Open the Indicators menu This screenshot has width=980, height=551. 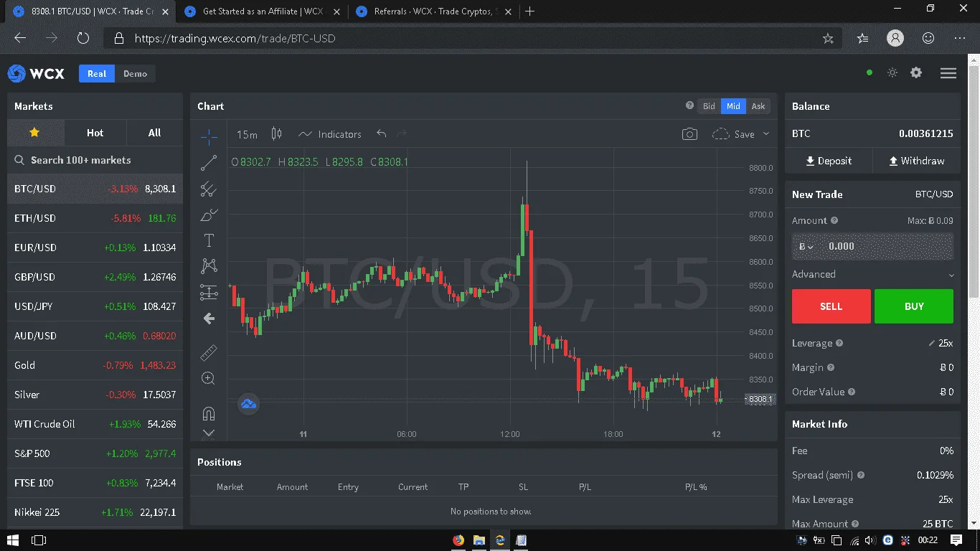330,134
